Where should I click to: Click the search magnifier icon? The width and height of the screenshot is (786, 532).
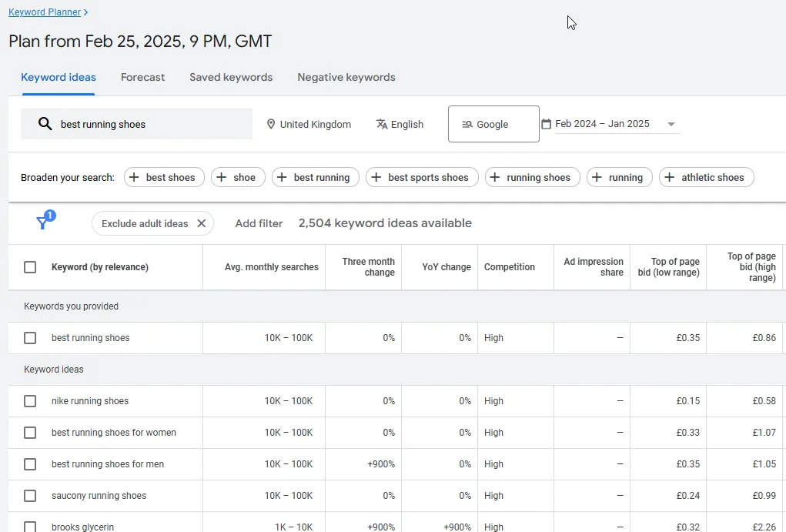coord(45,124)
